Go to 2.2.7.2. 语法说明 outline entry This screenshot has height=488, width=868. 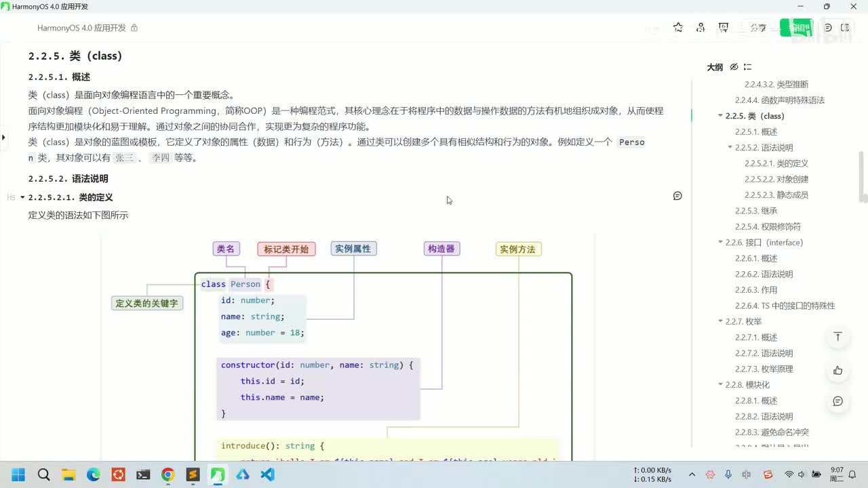(764, 353)
